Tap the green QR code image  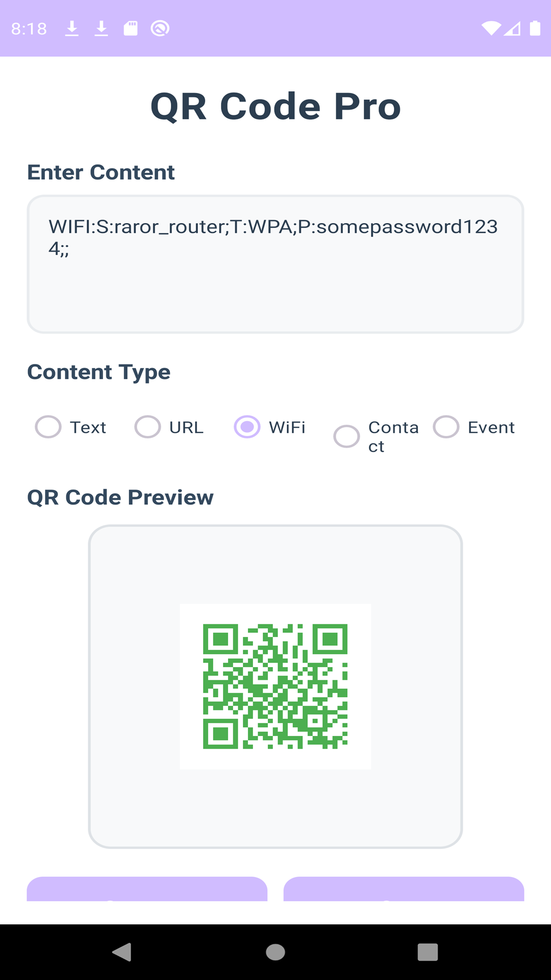(275, 687)
